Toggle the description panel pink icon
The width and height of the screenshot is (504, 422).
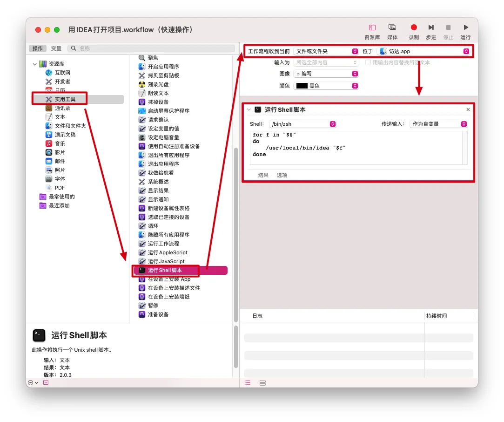pyautogui.click(x=46, y=383)
